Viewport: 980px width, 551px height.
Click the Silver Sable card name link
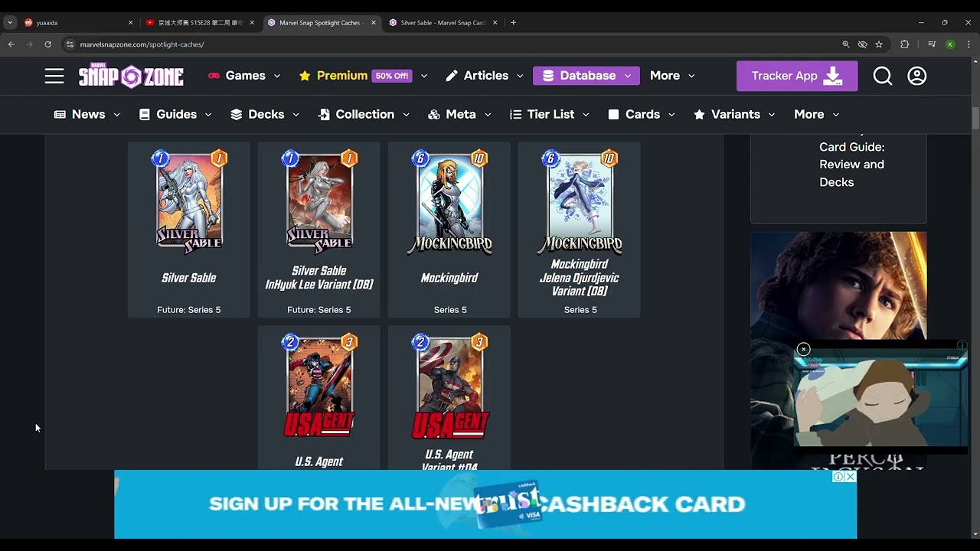click(x=189, y=278)
